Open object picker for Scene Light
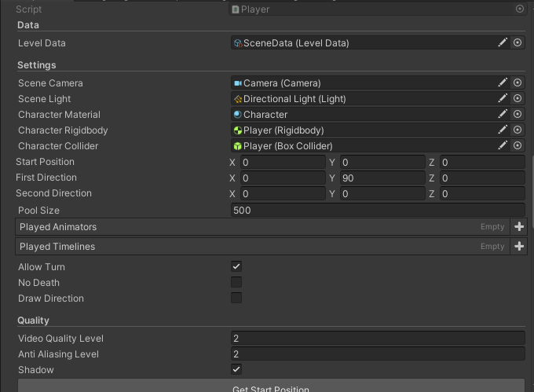The width and height of the screenshot is (534, 392). [518, 98]
